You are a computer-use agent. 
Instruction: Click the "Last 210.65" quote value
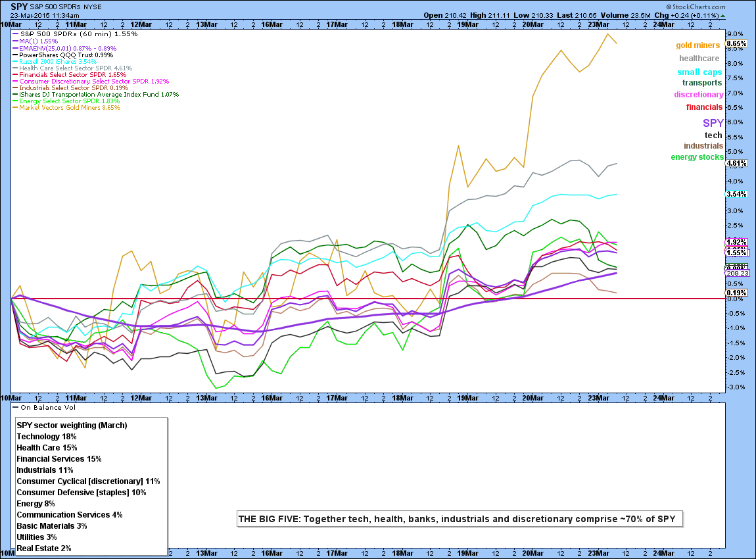point(577,15)
